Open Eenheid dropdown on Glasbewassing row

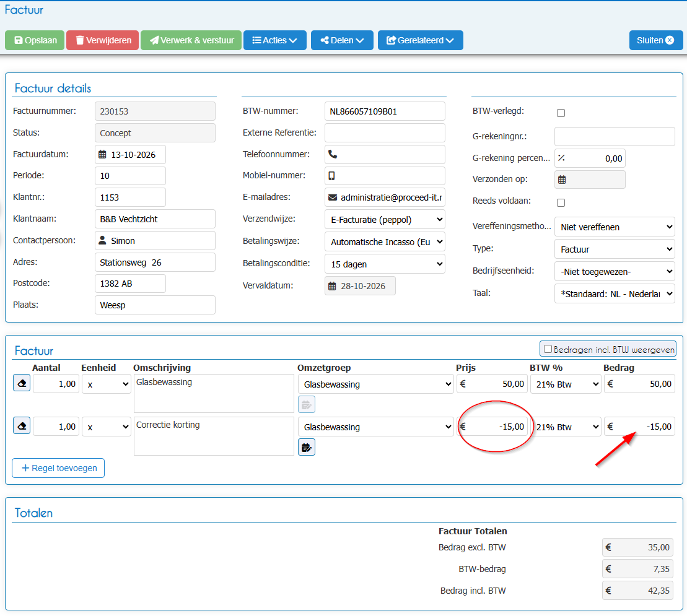click(107, 384)
